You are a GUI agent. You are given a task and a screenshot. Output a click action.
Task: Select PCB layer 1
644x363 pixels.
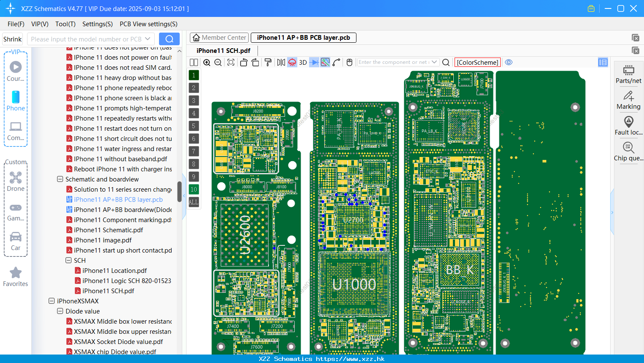pyautogui.click(x=194, y=75)
